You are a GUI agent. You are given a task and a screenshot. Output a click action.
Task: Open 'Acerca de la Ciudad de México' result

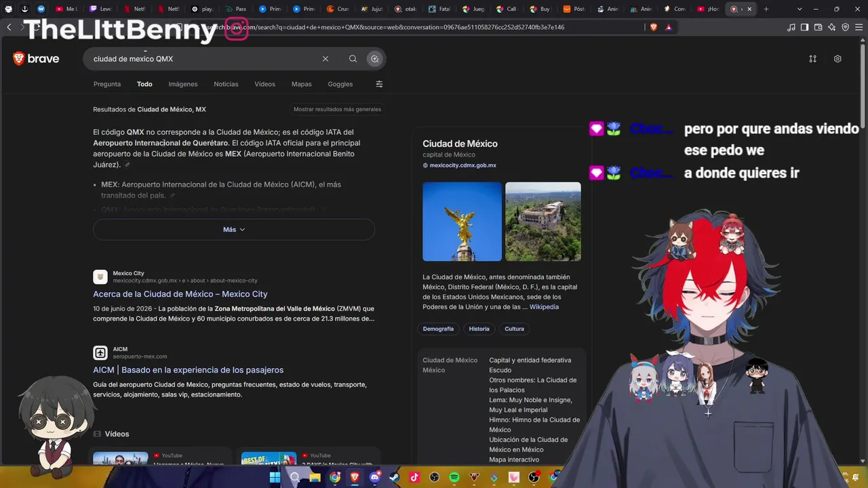(180, 294)
